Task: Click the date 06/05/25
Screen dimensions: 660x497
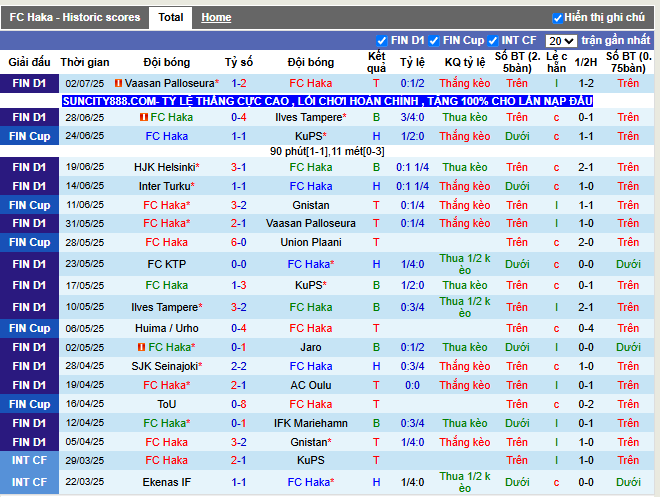Action: point(85,328)
